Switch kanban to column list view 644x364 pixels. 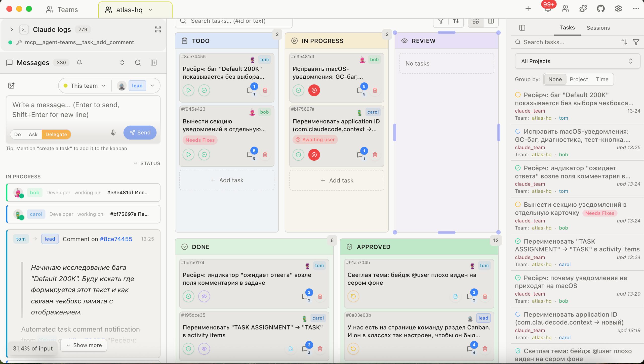(x=491, y=21)
